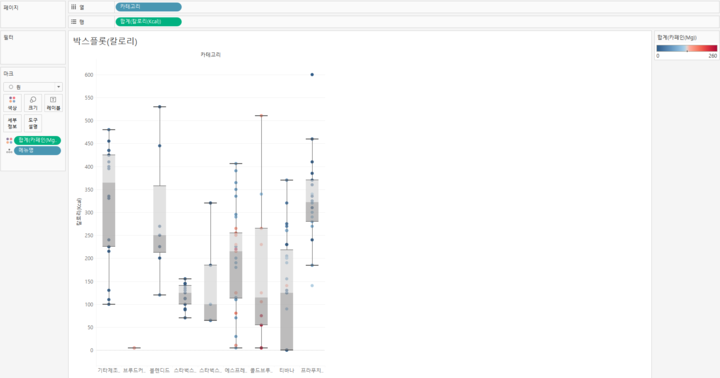Viewport: 720px width, 378px height.
Task: Click the caffeine color gradient legend bar
Action: 686,48
